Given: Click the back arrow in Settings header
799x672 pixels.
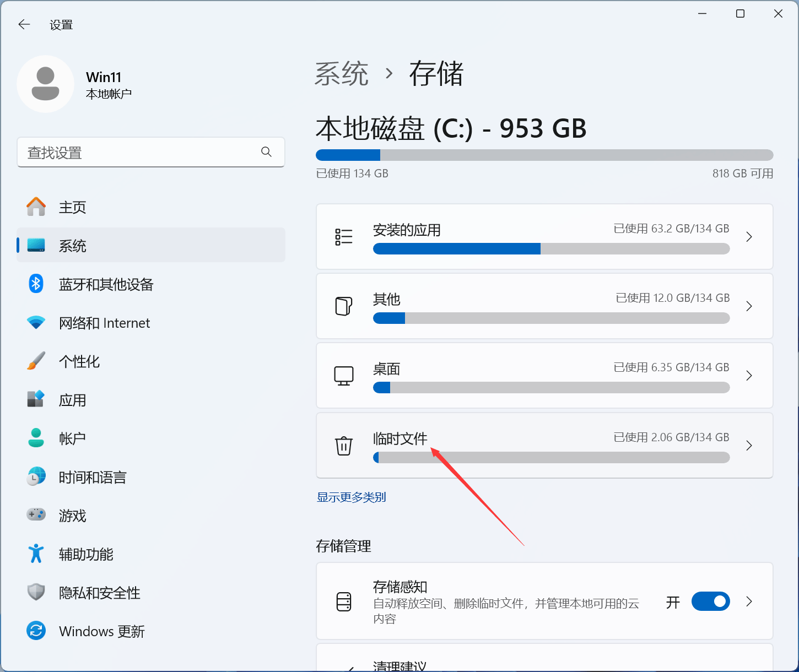Looking at the screenshot, I should [24, 25].
